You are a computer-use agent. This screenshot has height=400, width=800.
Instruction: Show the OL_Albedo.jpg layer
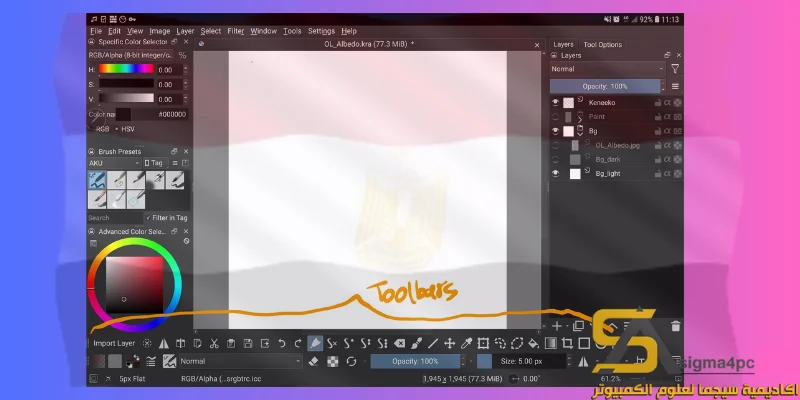tap(556, 145)
